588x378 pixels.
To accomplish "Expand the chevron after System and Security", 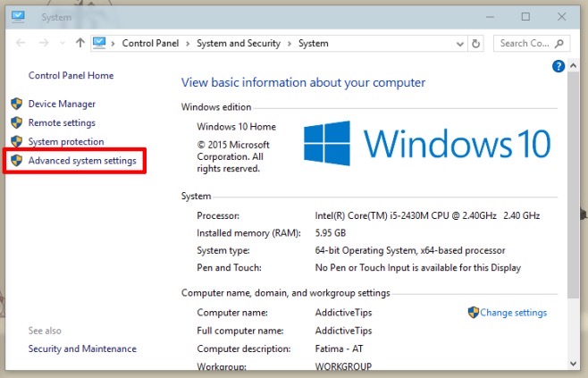I will coord(290,44).
